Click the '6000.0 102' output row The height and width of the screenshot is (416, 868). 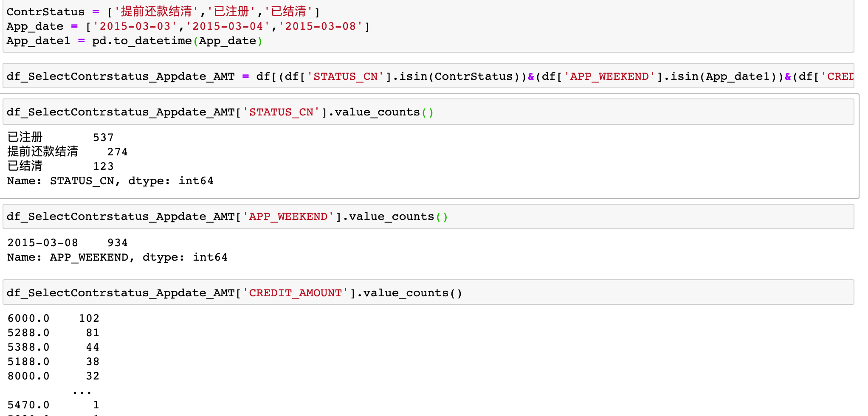pyautogui.click(x=54, y=318)
